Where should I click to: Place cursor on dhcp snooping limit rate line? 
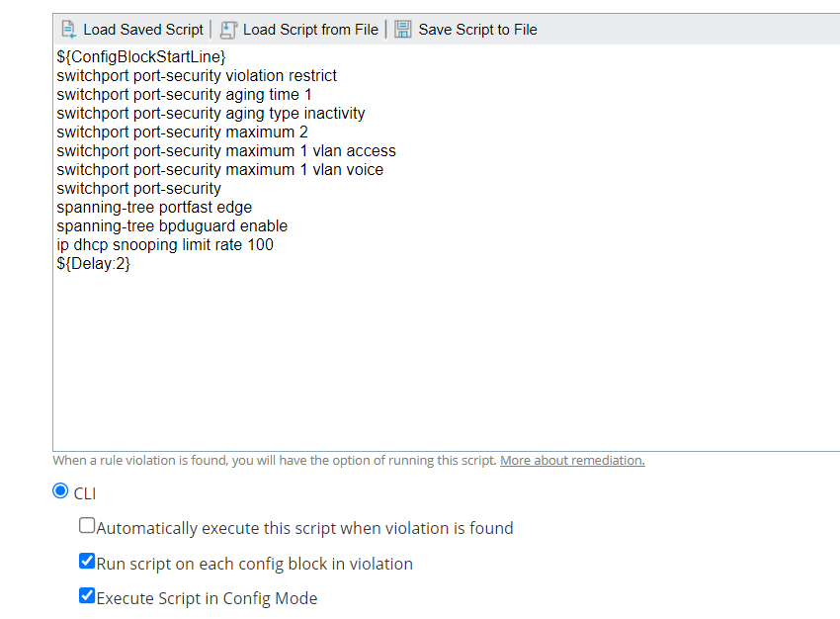(x=165, y=245)
